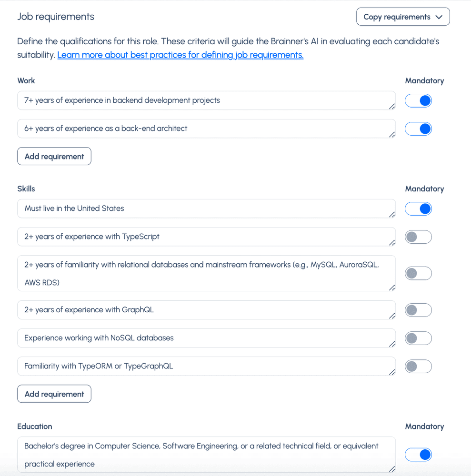Open best practices for job requirements link

180,55
